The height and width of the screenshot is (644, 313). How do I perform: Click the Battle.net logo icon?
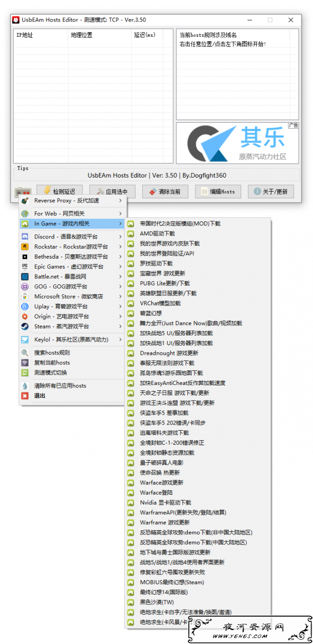tap(25, 277)
